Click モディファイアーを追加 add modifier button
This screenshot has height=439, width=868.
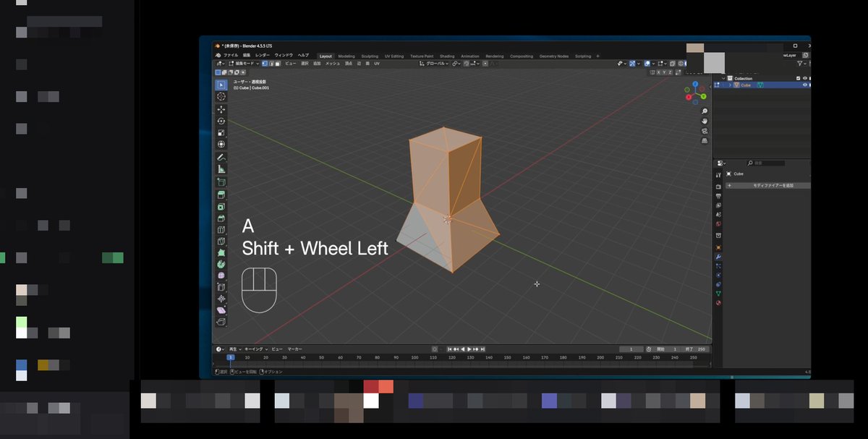pyautogui.click(x=768, y=185)
